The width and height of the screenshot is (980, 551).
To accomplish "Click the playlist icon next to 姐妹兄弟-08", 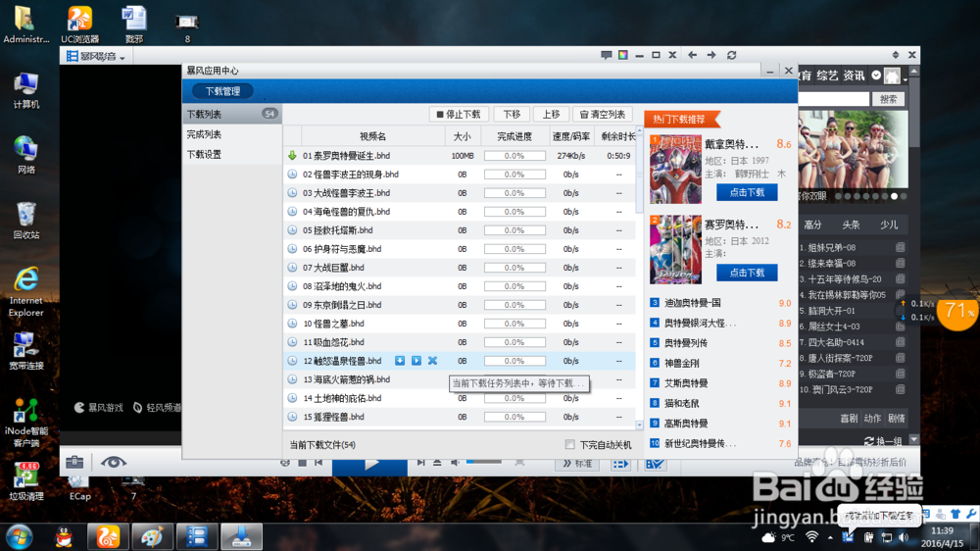I will point(900,247).
